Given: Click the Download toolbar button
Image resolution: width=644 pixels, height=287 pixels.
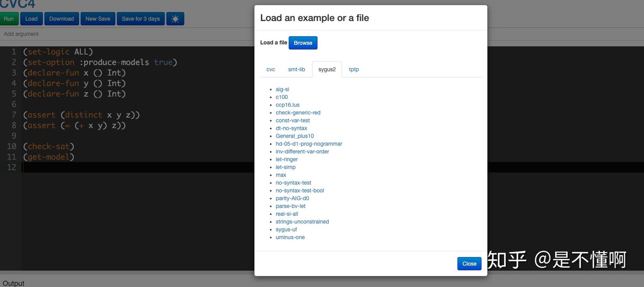Looking at the screenshot, I should [61, 19].
